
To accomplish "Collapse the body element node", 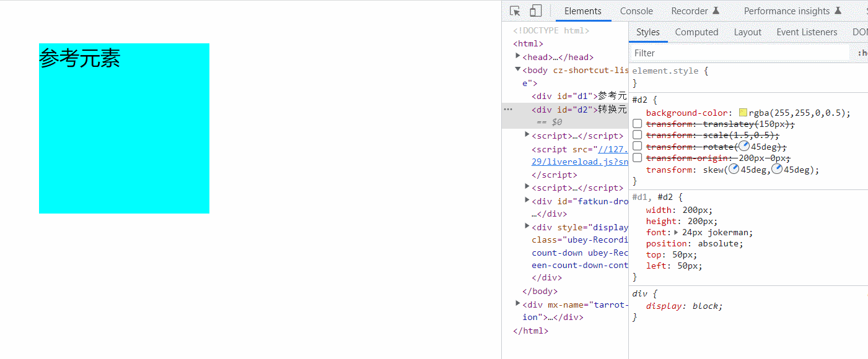I will pos(518,69).
